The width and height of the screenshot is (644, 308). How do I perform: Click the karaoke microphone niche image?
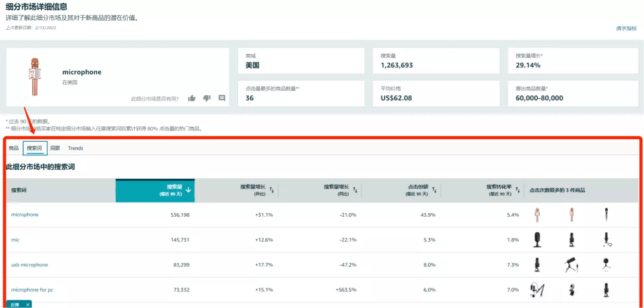click(33, 77)
